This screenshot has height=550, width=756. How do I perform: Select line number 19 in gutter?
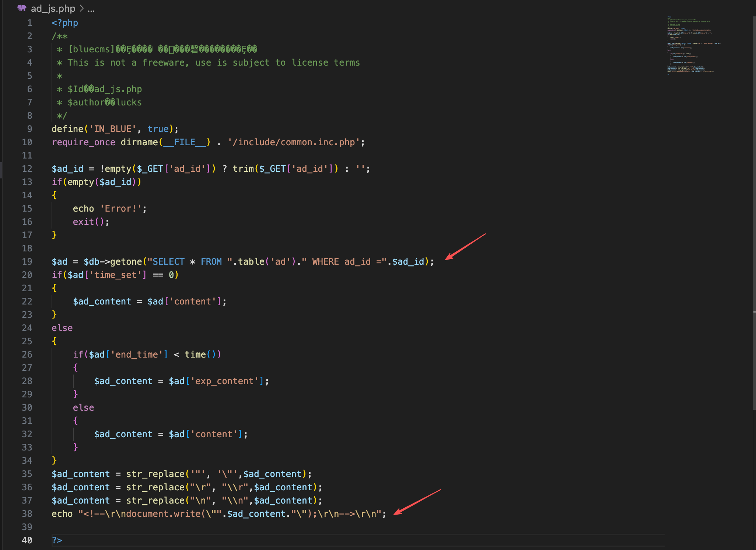point(27,262)
